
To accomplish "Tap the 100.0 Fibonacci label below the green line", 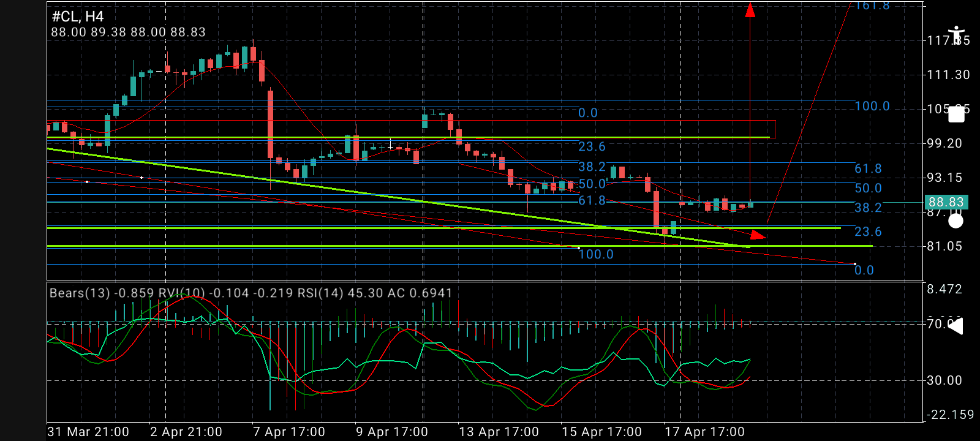I will (x=596, y=254).
